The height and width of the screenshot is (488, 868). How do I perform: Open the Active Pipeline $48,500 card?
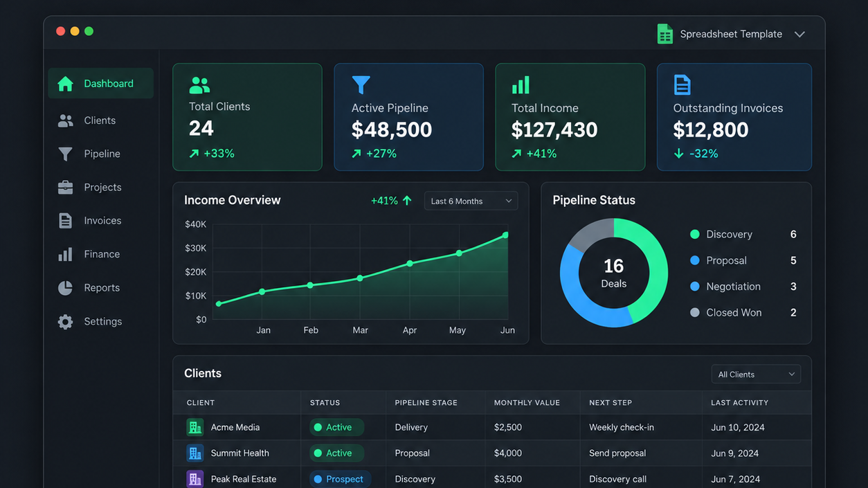pyautogui.click(x=408, y=117)
